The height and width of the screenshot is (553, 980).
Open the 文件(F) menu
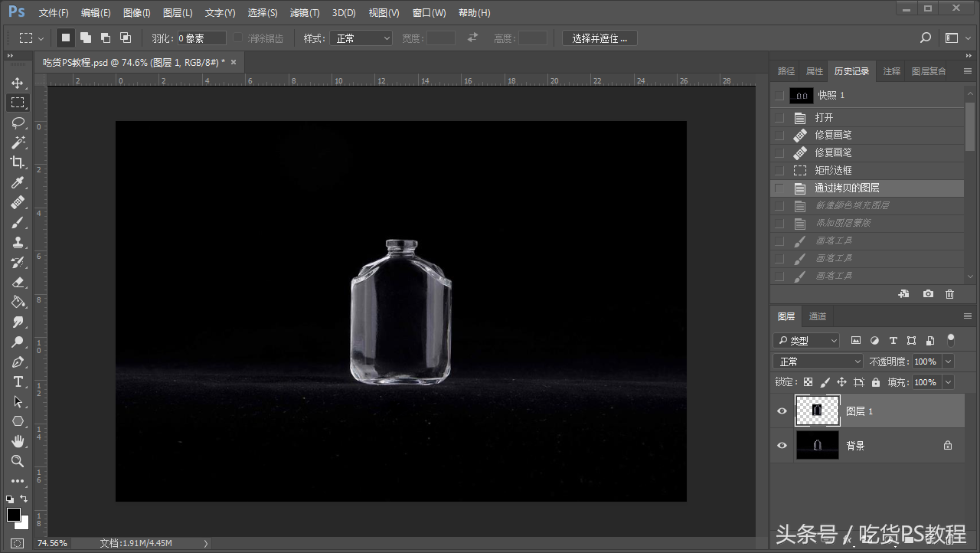(54, 13)
